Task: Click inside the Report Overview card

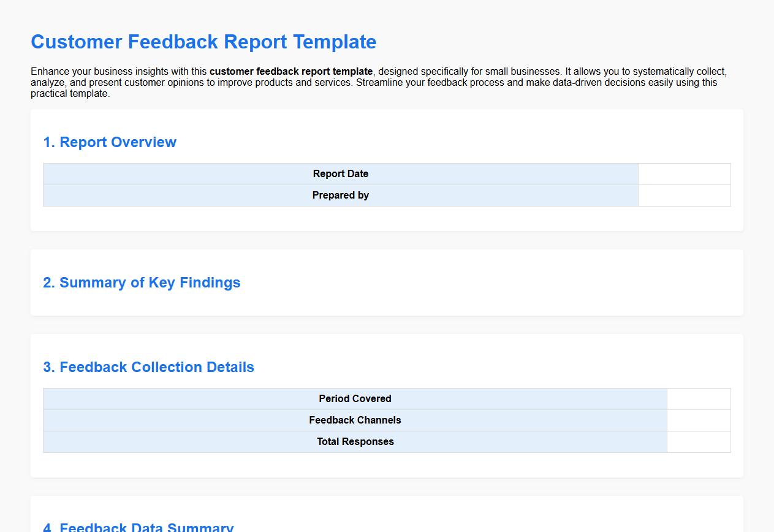Action: coord(385,221)
